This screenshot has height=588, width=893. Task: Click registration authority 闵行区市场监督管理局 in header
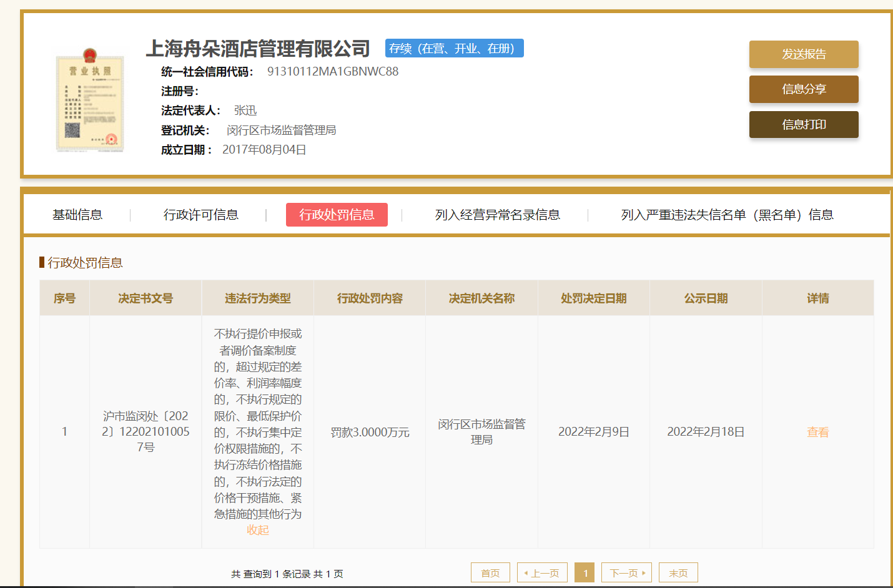(282, 130)
